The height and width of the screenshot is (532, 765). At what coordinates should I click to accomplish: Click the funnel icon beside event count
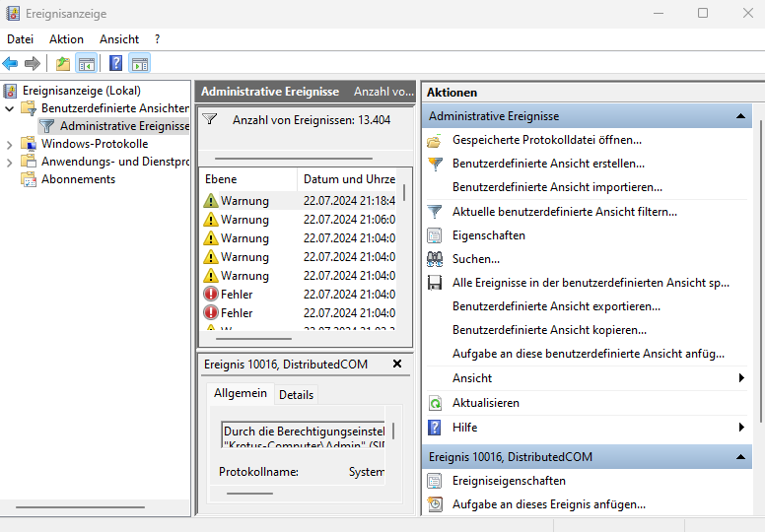pos(210,119)
